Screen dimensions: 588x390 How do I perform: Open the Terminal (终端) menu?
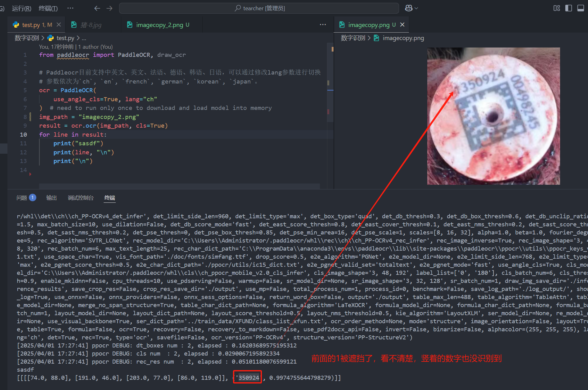48,8
